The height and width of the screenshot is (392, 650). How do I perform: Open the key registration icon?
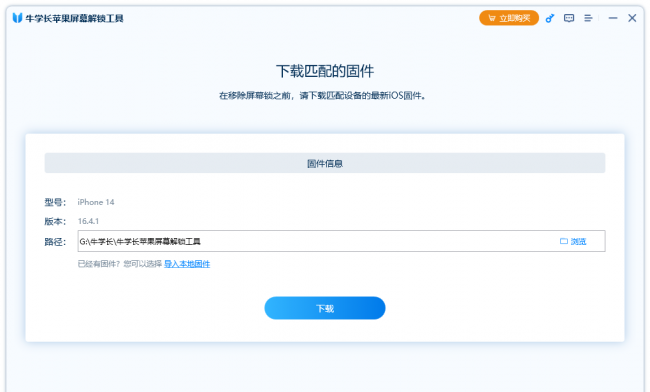click(x=550, y=18)
